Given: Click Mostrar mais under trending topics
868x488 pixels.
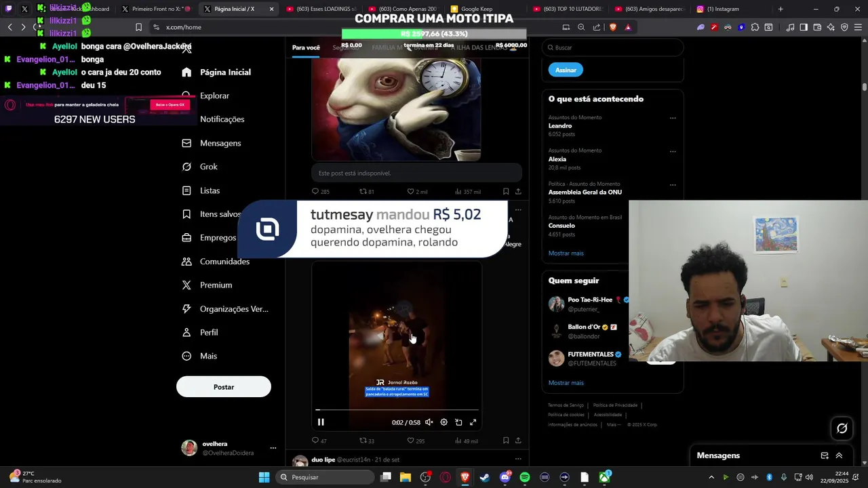Looking at the screenshot, I should pos(566,253).
